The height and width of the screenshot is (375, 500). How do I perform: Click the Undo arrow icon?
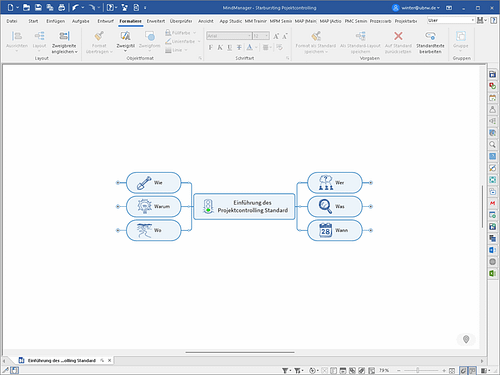pos(75,7)
